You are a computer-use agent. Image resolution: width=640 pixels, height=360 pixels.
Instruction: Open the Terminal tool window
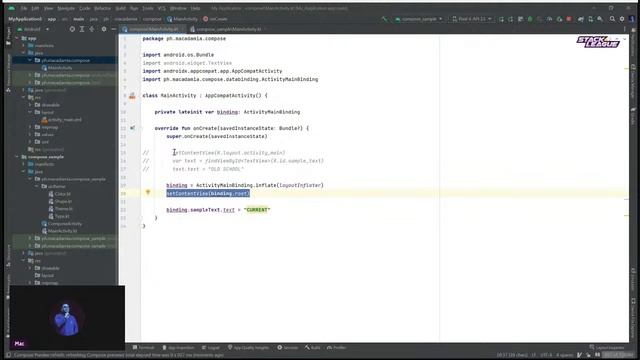click(144, 348)
